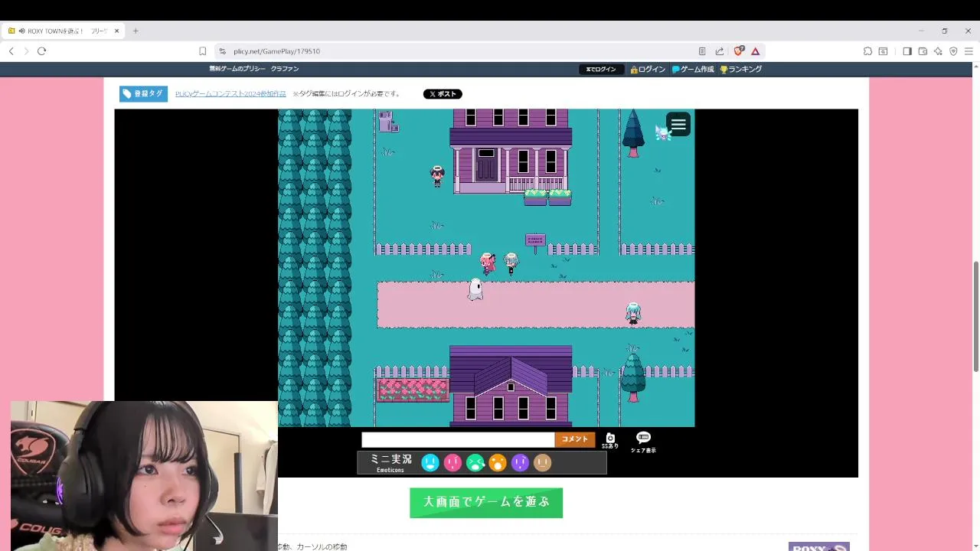Viewport: 980px width, 551px height.
Task: Click the white ghost character in game
Action: click(475, 289)
